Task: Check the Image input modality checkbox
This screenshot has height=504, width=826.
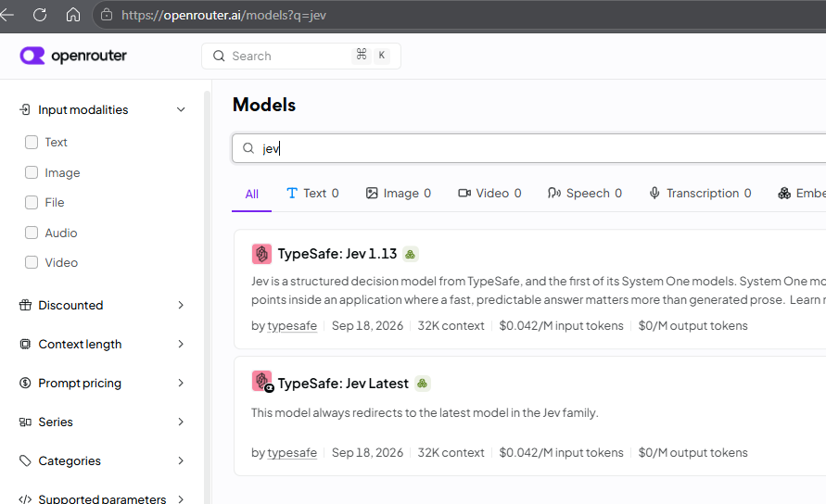Action: coord(32,172)
